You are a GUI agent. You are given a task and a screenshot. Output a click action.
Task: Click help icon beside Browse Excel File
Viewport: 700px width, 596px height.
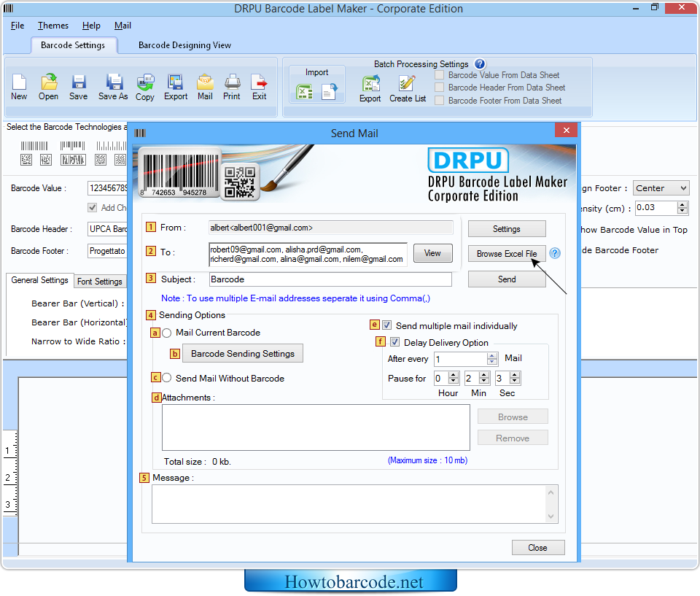coord(555,253)
